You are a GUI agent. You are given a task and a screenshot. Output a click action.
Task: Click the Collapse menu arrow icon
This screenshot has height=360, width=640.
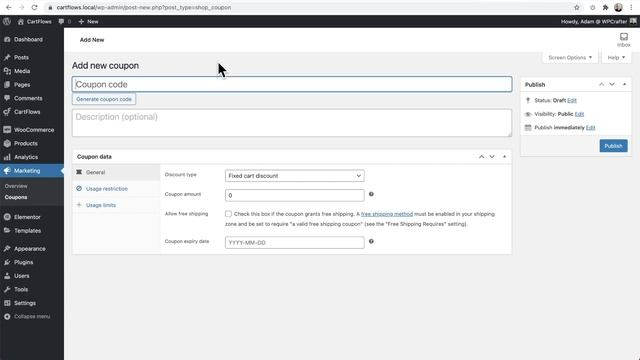(7, 316)
